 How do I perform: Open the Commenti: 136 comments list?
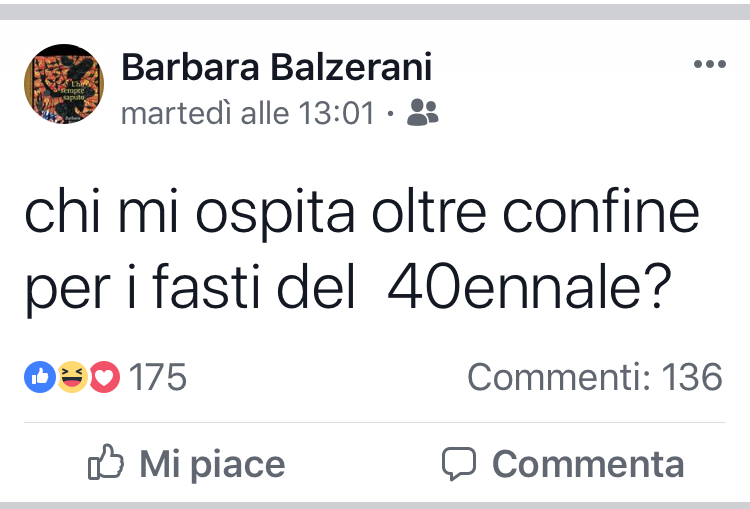[x=594, y=377]
